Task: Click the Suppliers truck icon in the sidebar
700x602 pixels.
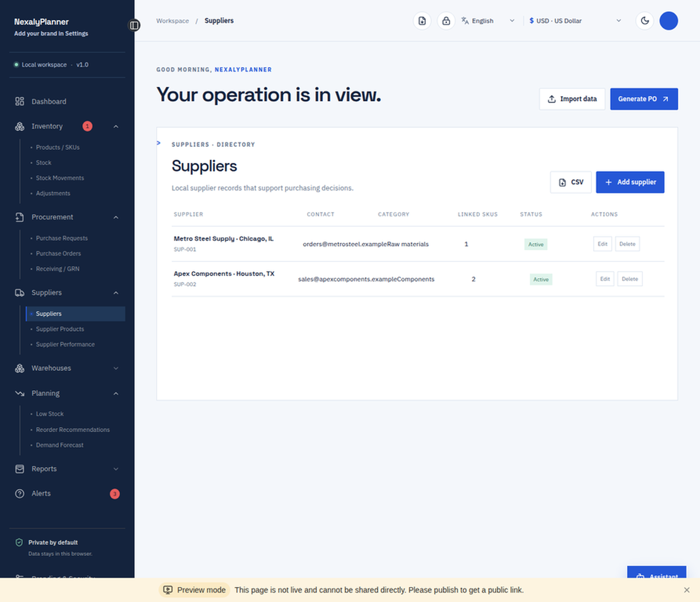Action: click(x=20, y=293)
